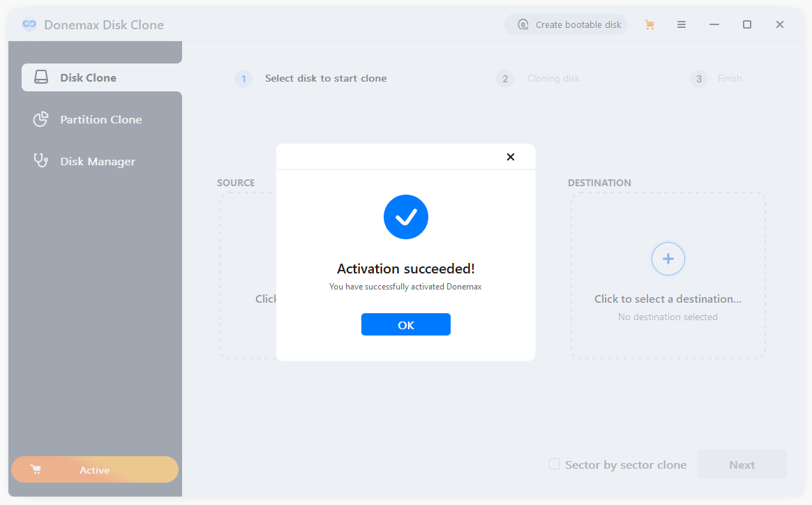Image resolution: width=812 pixels, height=505 pixels.
Task: Open the hamburger menu
Action: [682, 24]
